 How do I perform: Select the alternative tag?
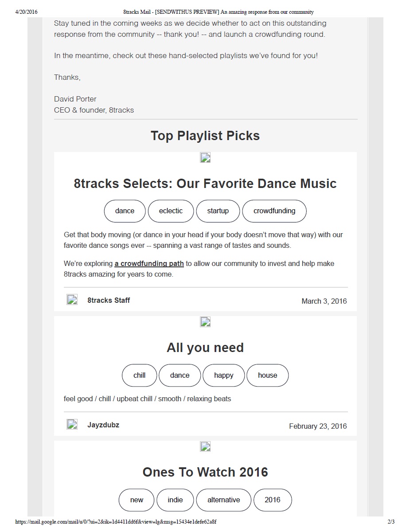pyautogui.click(x=223, y=500)
